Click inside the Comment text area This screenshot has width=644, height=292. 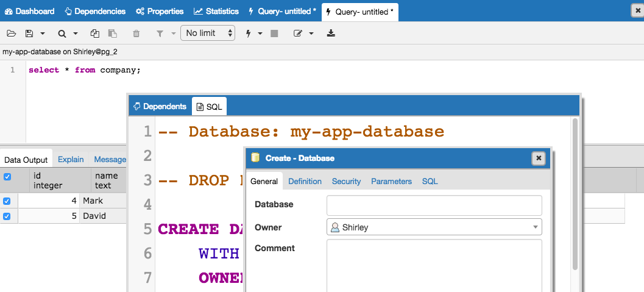pyautogui.click(x=434, y=264)
